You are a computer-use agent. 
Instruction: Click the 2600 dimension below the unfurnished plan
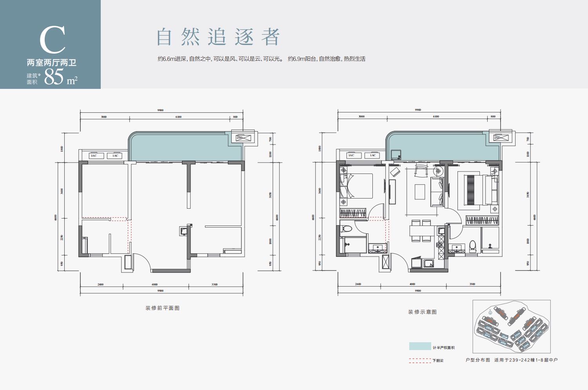coord(100,285)
